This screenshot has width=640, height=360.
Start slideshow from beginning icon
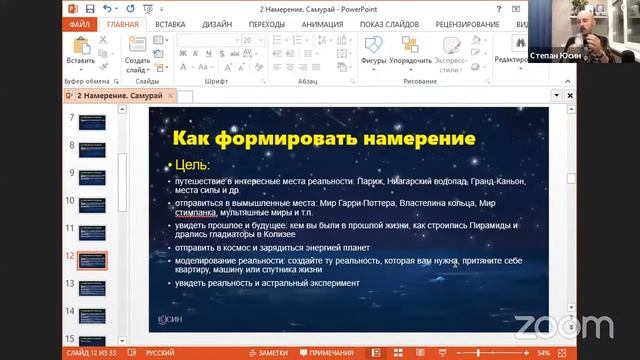(x=148, y=9)
